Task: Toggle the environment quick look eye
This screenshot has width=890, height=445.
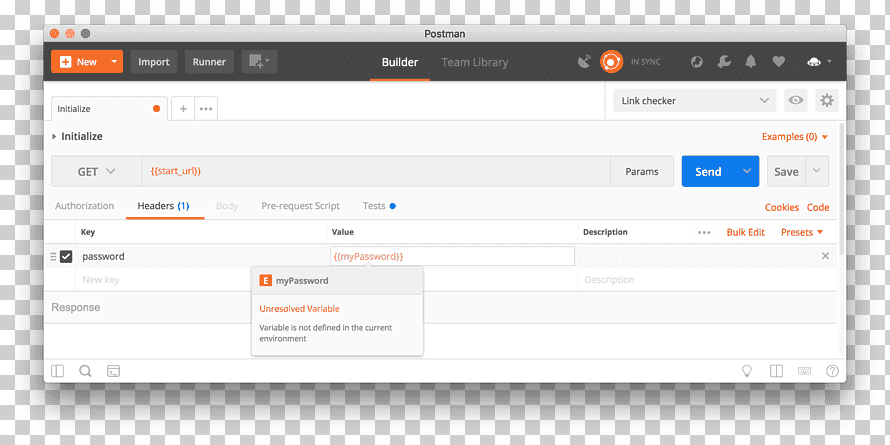Action: tap(796, 100)
